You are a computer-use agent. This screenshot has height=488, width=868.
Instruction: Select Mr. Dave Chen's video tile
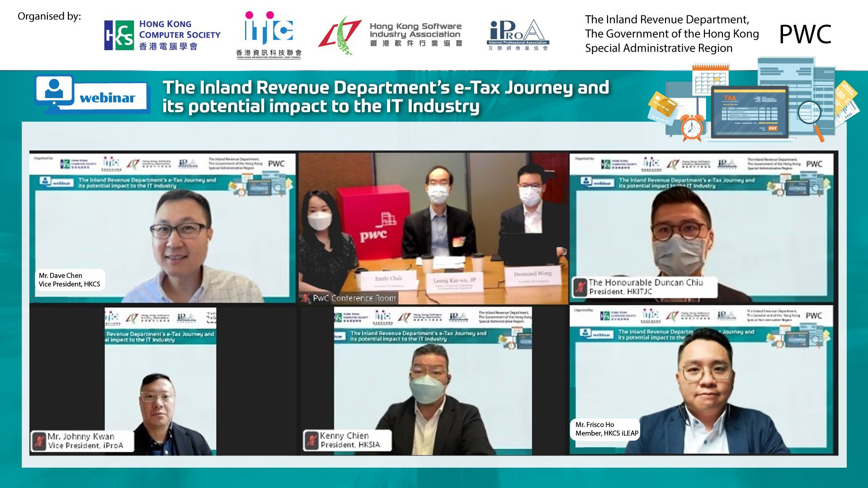click(x=163, y=228)
